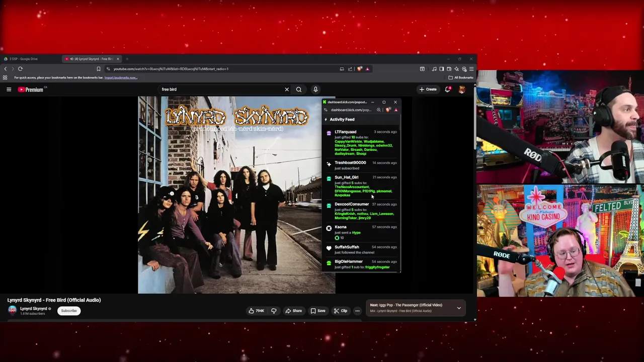
Task: Open the browser main hamburger menu
Action: [x=471, y=69]
